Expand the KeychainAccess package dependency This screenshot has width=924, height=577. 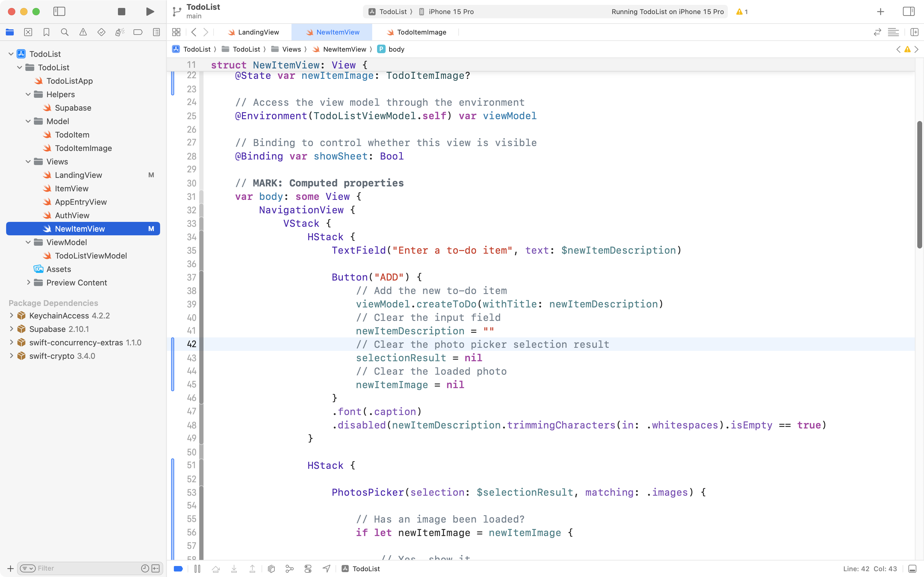pyautogui.click(x=11, y=316)
